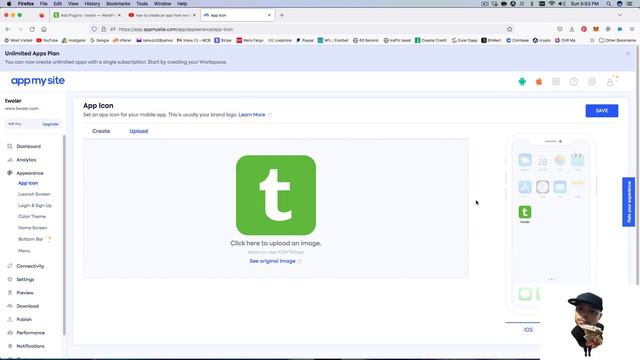Open Analytics in sidebar
The width and height of the screenshot is (640, 360).
26,160
